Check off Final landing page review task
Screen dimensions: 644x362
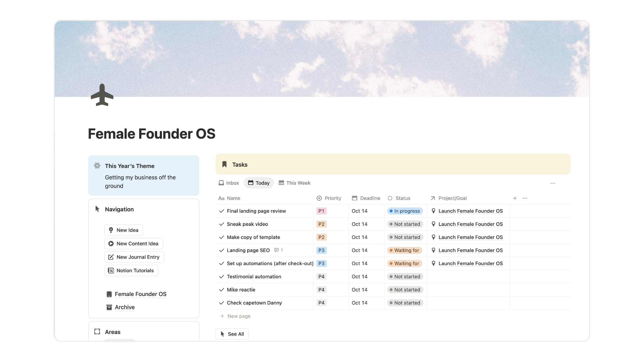221,211
